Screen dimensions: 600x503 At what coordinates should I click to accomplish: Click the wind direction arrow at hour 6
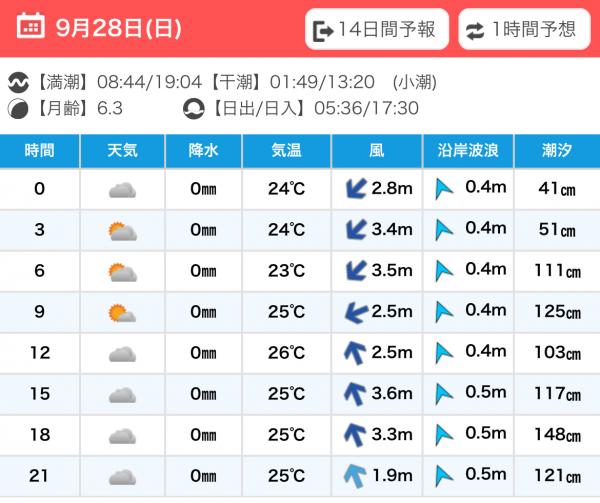[354, 272]
